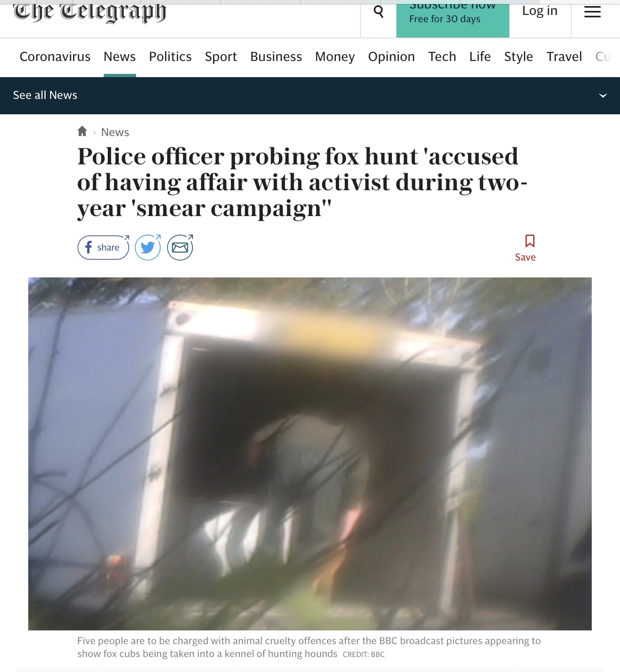Save article with bookmark icon

tap(526, 248)
